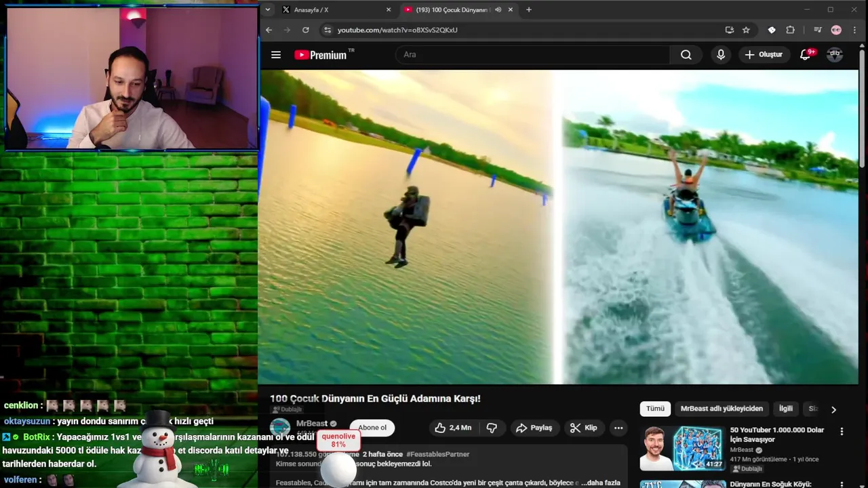
Task: Open MrBeast channel avatar under video
Action: pos(280,428)
